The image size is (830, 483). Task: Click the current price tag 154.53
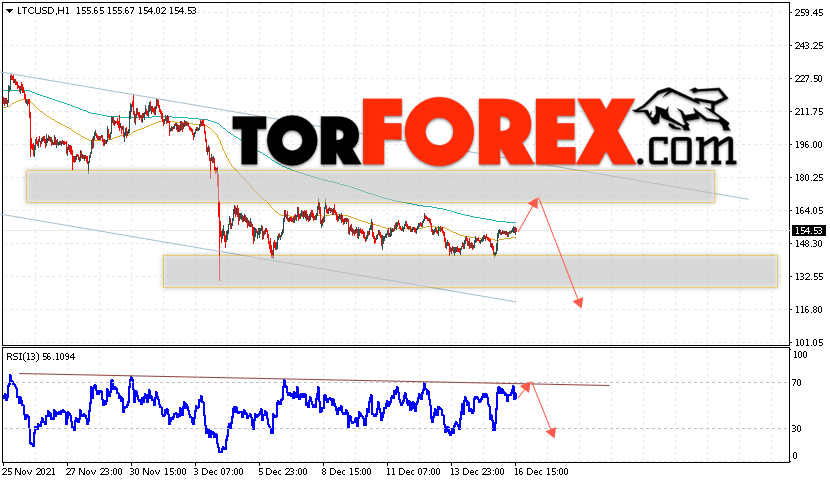pos(808,230)
